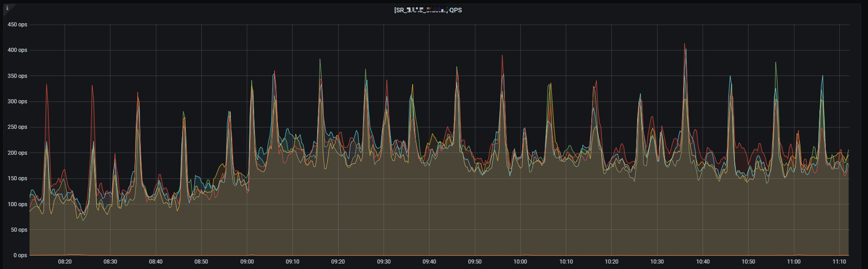Click the 100 ops y-axis label
Image resolution: width=868 pixels, height=269 pixels.
17,204
